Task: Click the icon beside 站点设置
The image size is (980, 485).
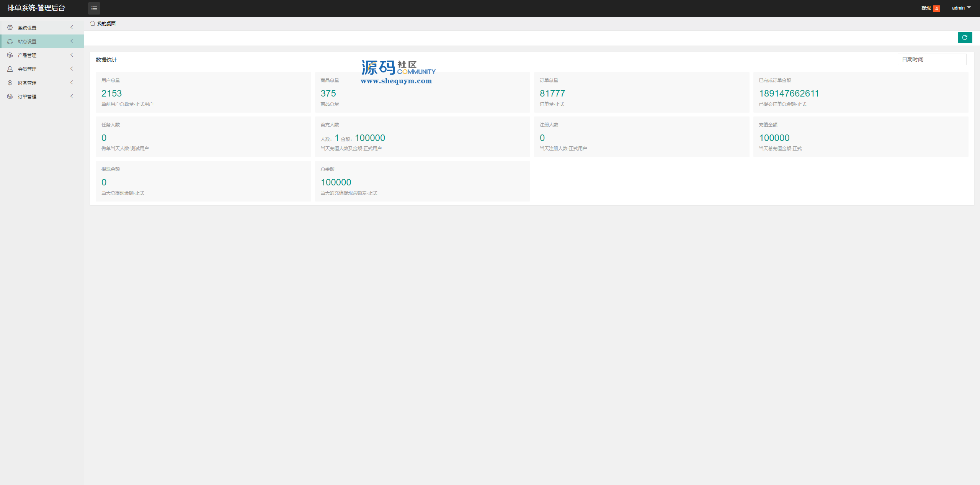Action: (x=10, y=41)
